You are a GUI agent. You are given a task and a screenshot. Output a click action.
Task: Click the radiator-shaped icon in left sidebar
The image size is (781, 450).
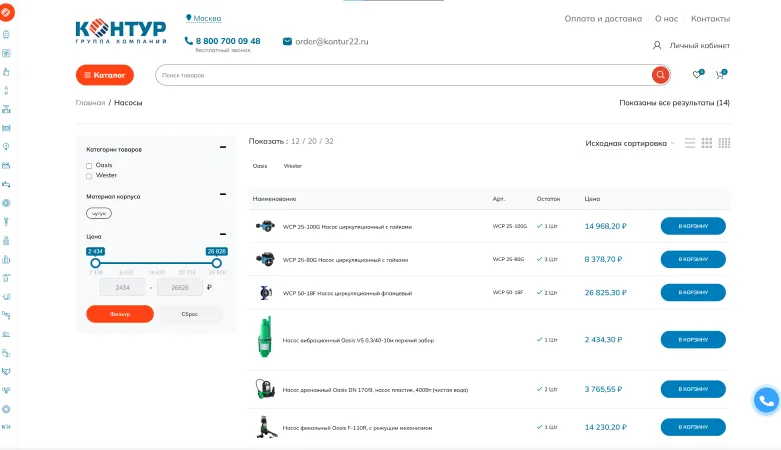tap(6, 128)
